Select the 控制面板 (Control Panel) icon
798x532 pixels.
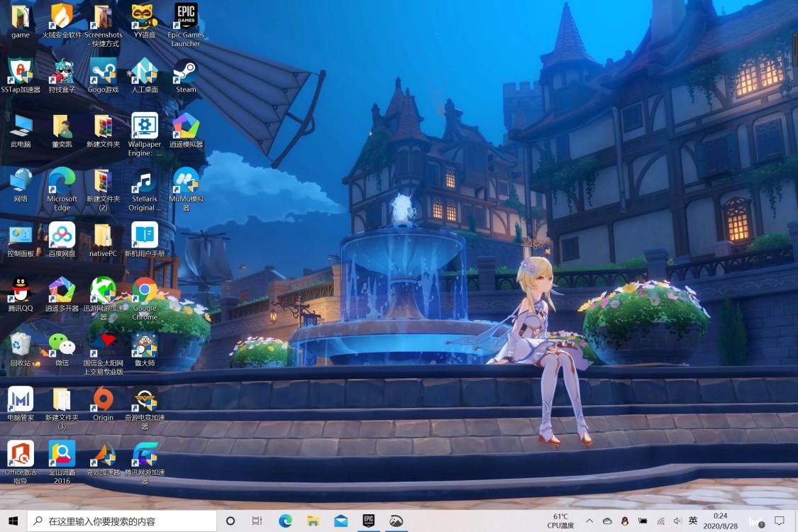tap(21, 240)
